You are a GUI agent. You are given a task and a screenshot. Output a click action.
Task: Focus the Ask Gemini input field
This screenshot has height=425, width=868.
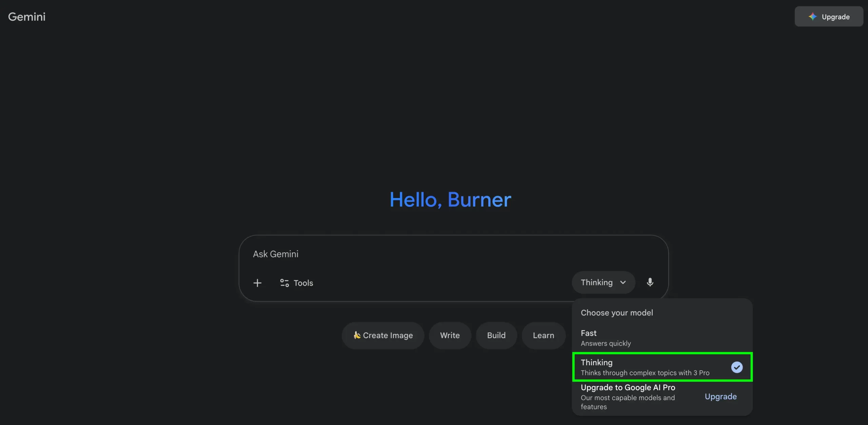407,254
